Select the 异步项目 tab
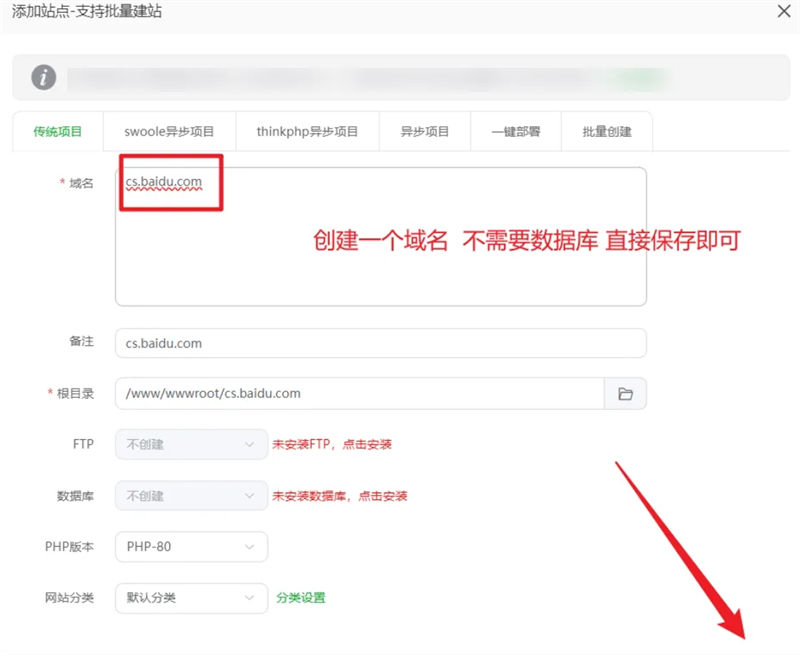Image resolution: width=800 pixels, height=655 pixels. pyautogui.click(x=425, y=132)
